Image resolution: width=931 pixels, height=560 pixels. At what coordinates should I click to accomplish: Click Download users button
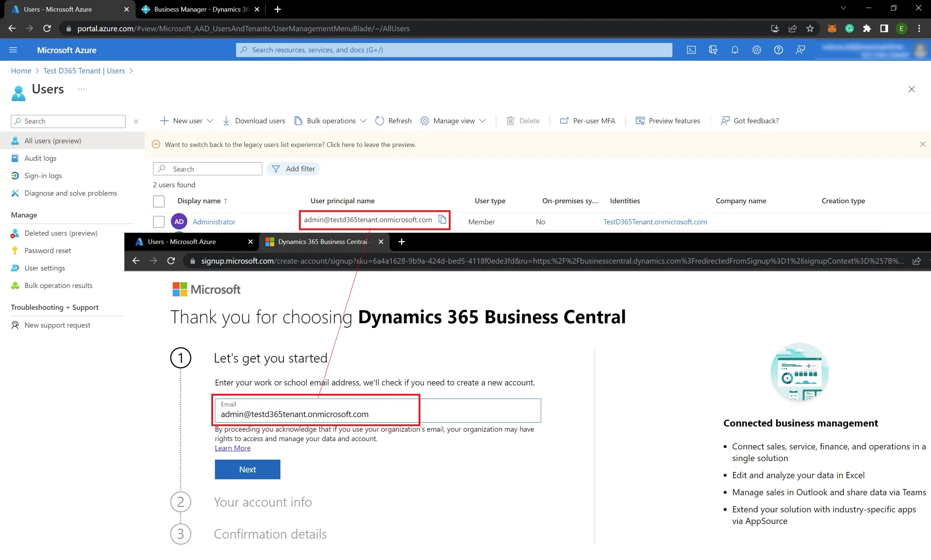254,121
